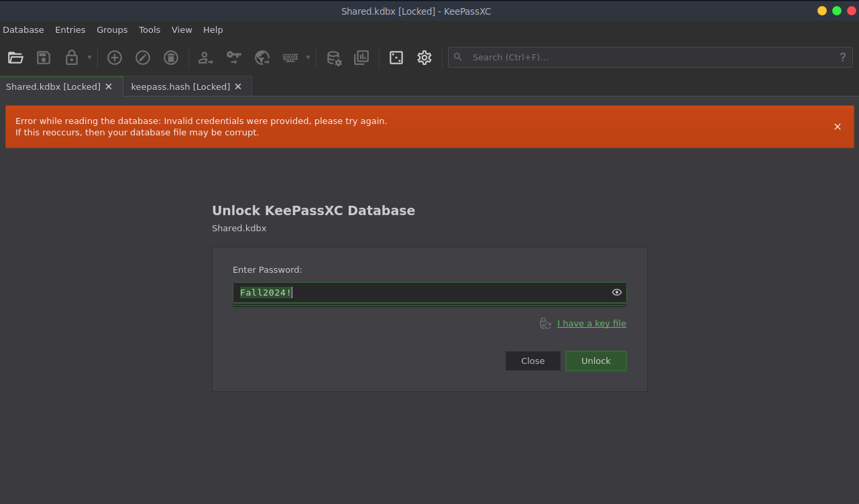Click the 'I have a key file' link
The width and height of the screenshot is (859, 504).
coord(591,324)
